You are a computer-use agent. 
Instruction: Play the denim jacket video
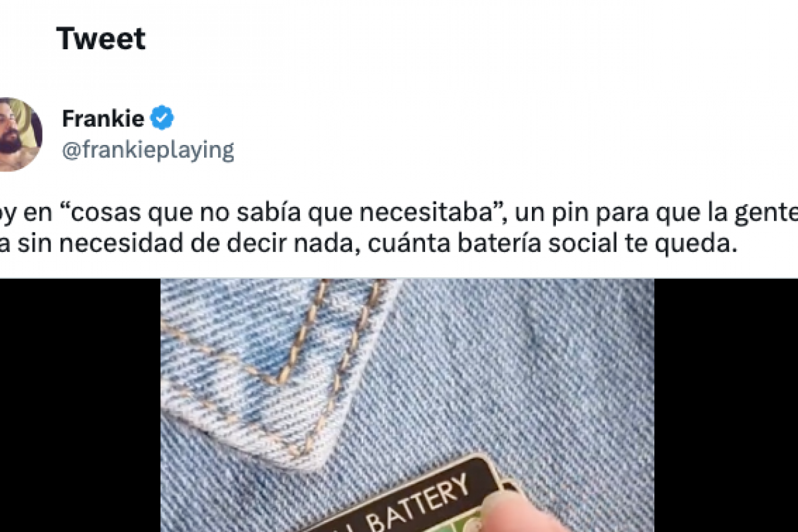click(x=407, y=405)
